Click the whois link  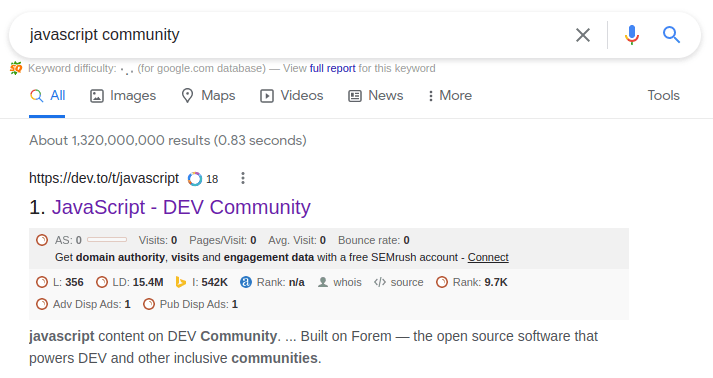click(x=347, y=282)
